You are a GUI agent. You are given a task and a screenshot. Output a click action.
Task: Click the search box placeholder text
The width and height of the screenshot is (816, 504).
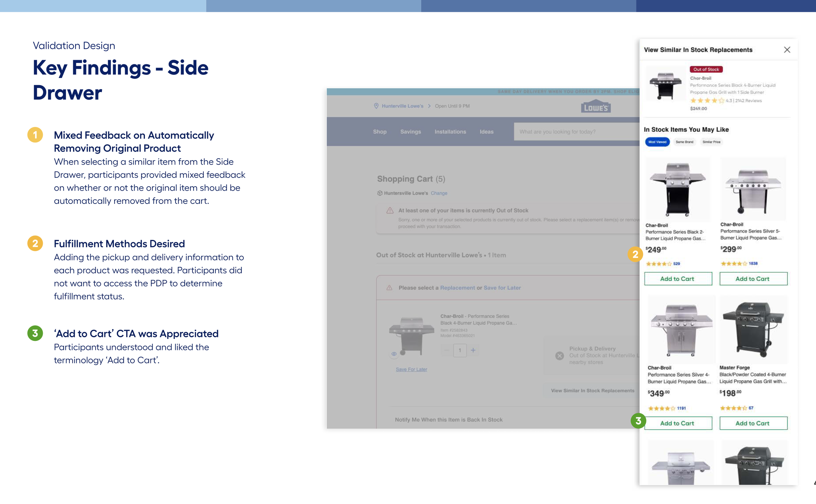point(557,132)
